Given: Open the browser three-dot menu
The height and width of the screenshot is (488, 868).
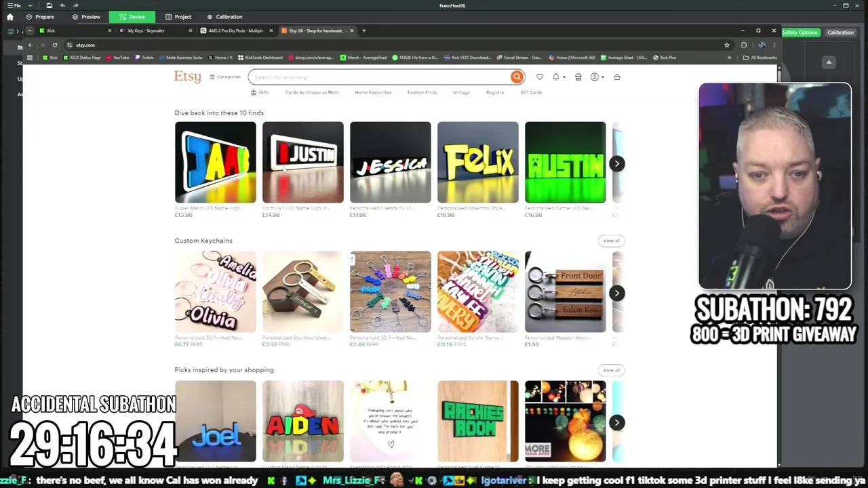Looking at the screenshot, I should point(774,45).
